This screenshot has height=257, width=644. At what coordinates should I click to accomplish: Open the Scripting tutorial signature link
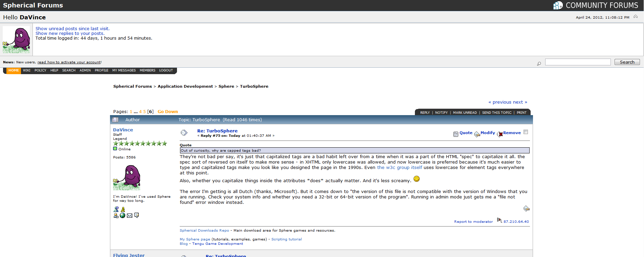coord(287,239)
